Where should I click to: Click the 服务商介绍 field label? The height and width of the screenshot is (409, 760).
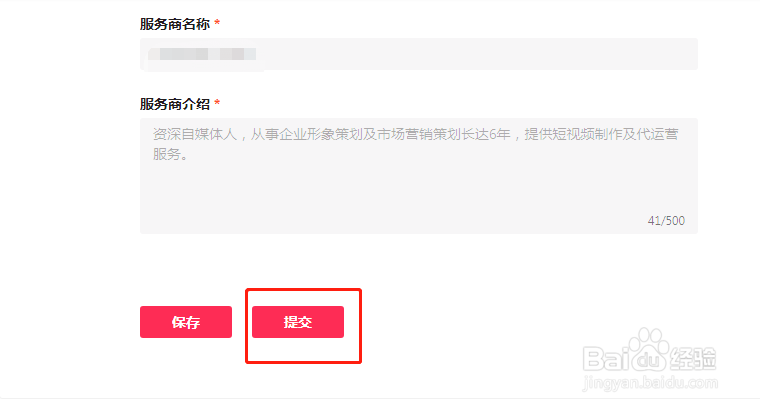(175, 103)
